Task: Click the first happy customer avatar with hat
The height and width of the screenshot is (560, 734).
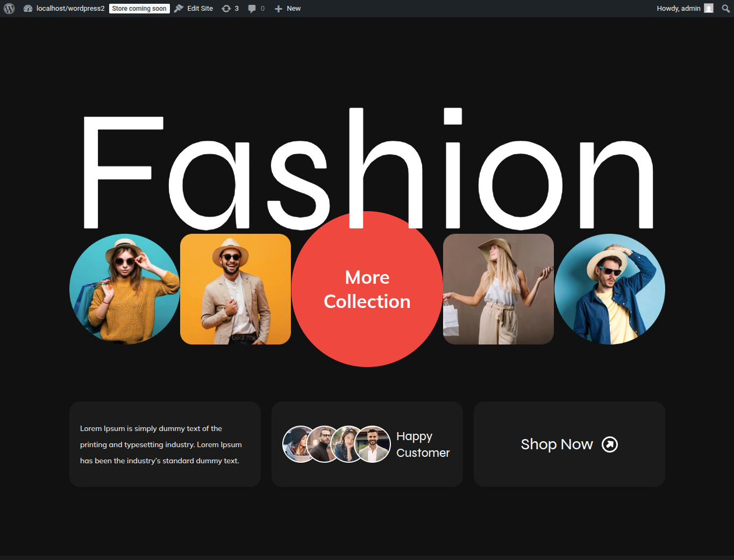Action: 297,444
